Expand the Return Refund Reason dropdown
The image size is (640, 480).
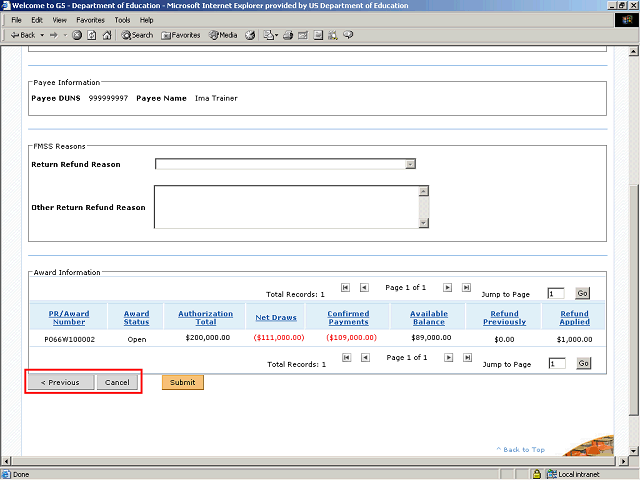click(x=410, y=164)
